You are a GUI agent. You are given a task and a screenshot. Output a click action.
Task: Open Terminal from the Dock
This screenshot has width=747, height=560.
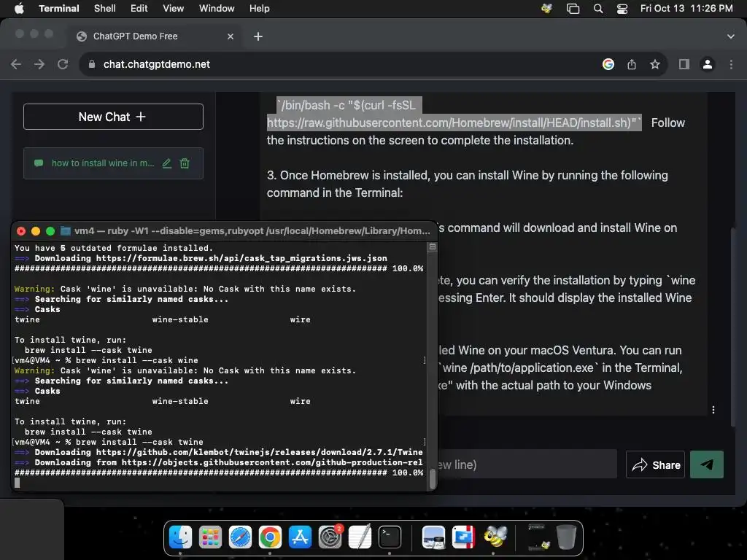pyautogui.click(x=390, y=537)
